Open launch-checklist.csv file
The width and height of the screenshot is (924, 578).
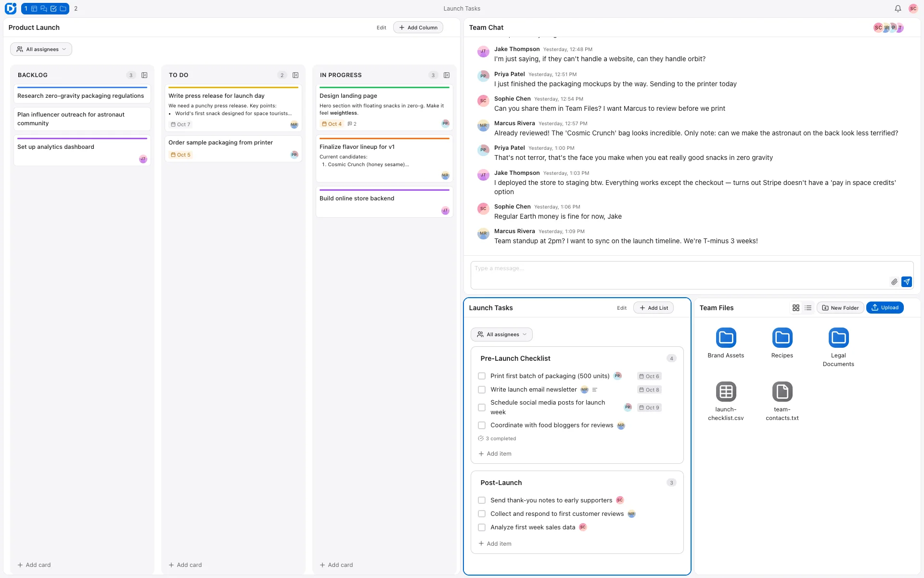[726, 401]
